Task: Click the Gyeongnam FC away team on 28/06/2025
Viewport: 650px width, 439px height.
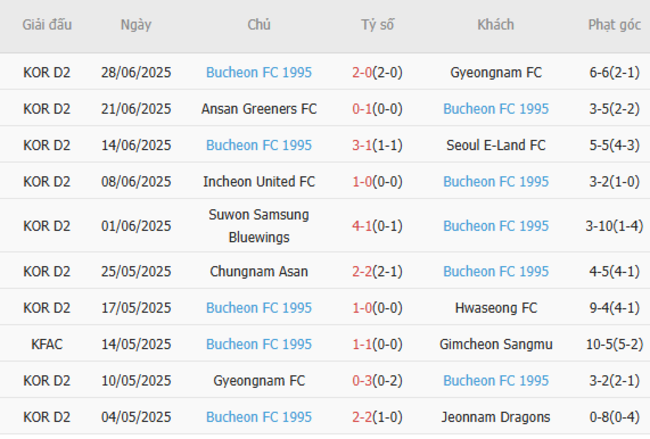Action: [x=496, y=72]
